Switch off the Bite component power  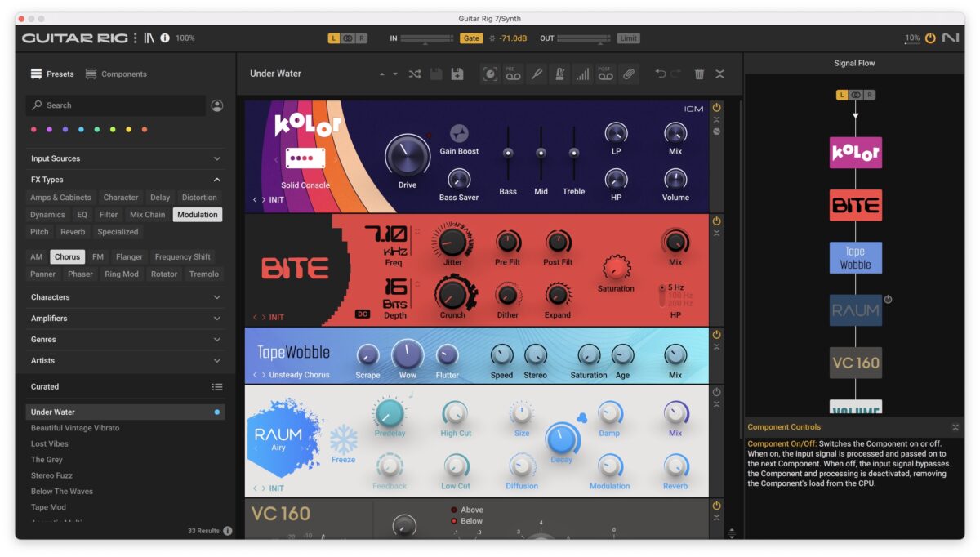click(716, 221)
